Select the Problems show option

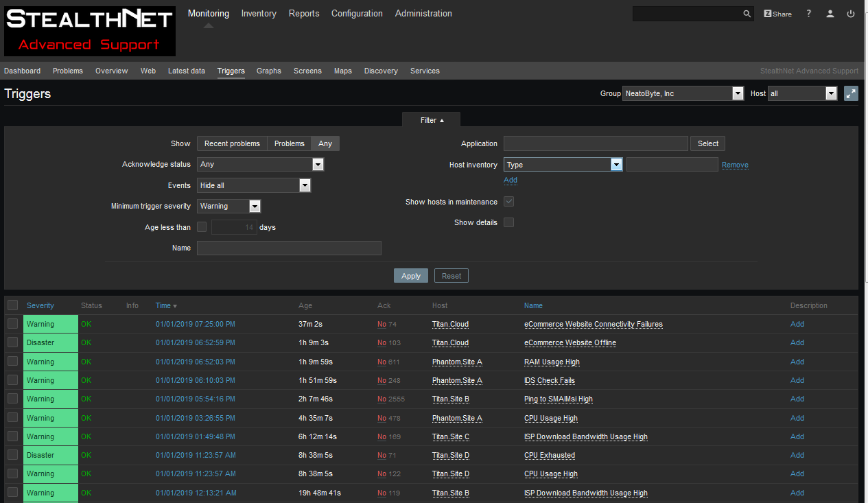point(290,143)
